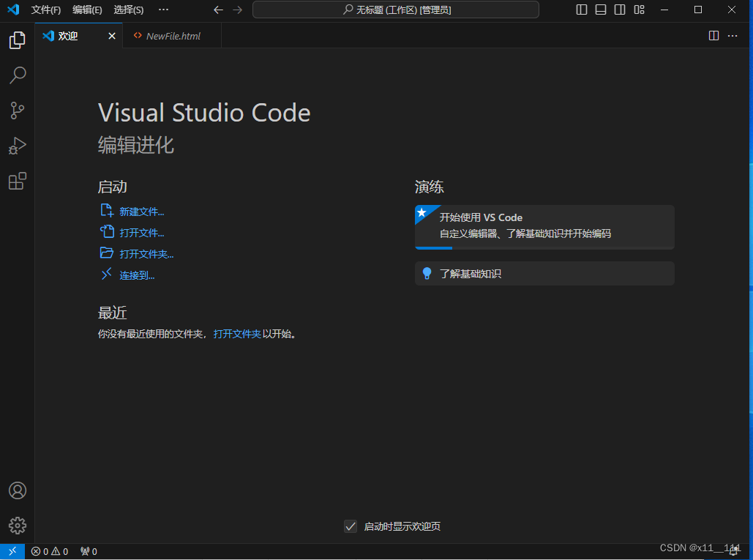The width and height of the screenshot is (753, 560).
Task: Open the title bar overflow menu ellipsis
Action: (163, 10)
